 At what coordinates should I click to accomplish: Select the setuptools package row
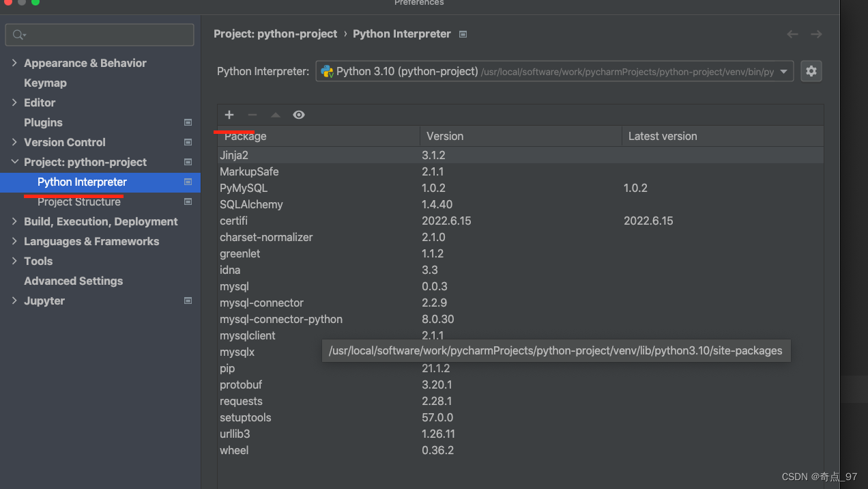521,417
